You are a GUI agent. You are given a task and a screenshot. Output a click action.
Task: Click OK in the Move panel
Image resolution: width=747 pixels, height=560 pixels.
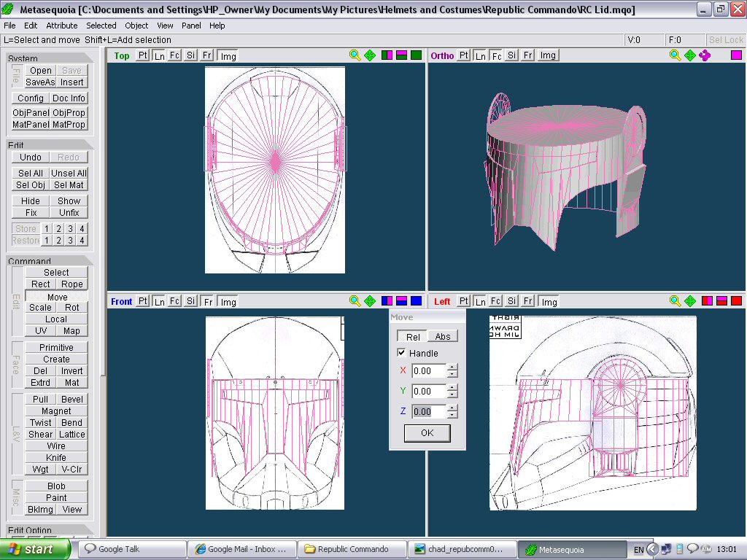pos(427,433)
